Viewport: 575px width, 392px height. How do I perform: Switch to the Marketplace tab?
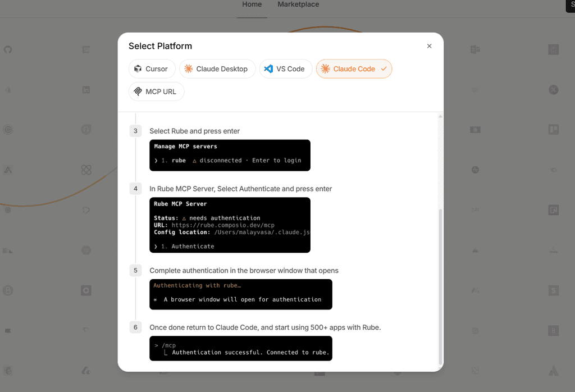coord(298,4)
